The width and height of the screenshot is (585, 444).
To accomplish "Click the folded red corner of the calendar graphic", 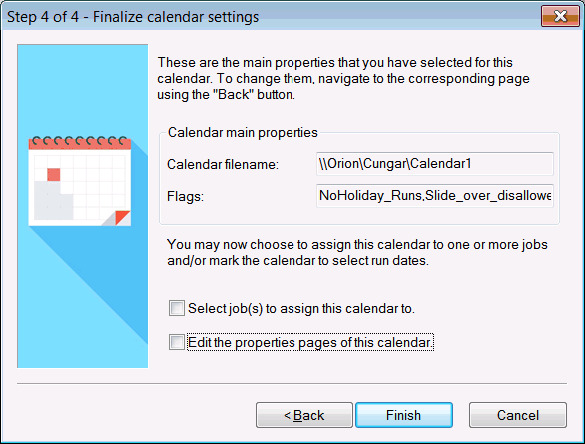I will (122, 218).
